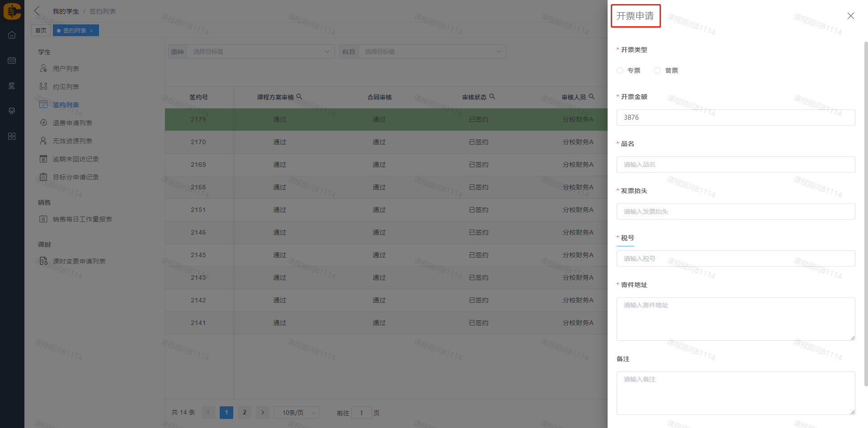The image size is (868, 428).
Task: Close the 签约列表 tab with x icon
Action: (91, 31)
